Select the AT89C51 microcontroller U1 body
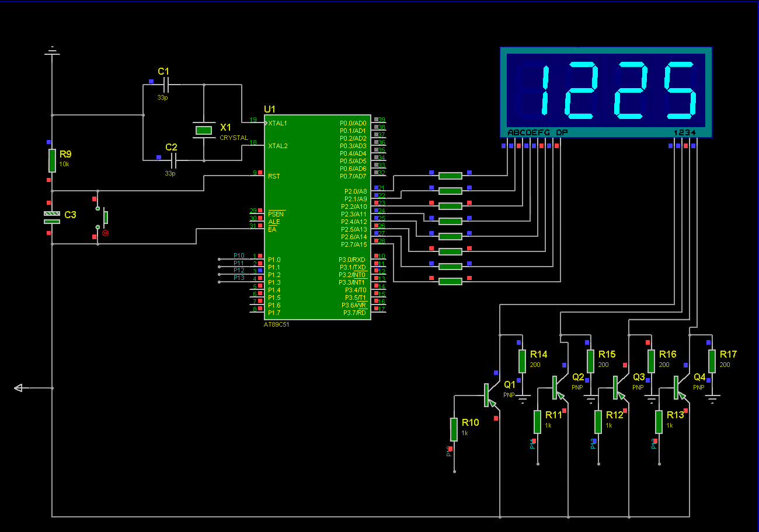Viewport: 759px width, 532px height. tap(318, 217)
